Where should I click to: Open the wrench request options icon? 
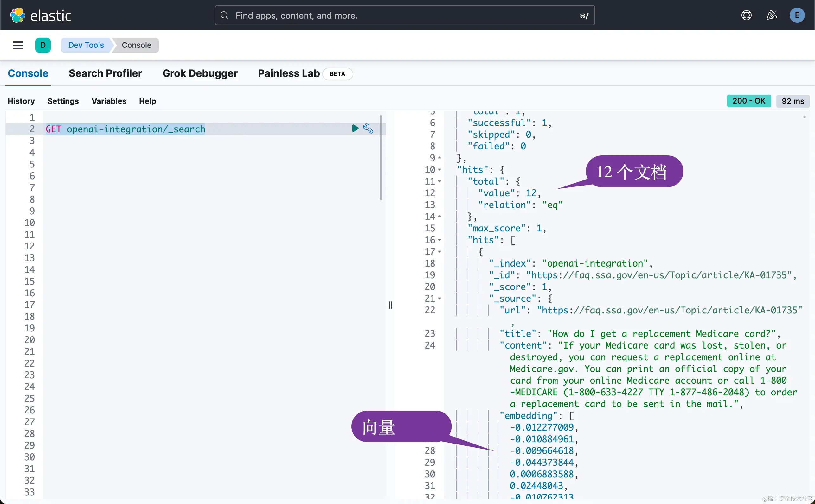[368, 128]
